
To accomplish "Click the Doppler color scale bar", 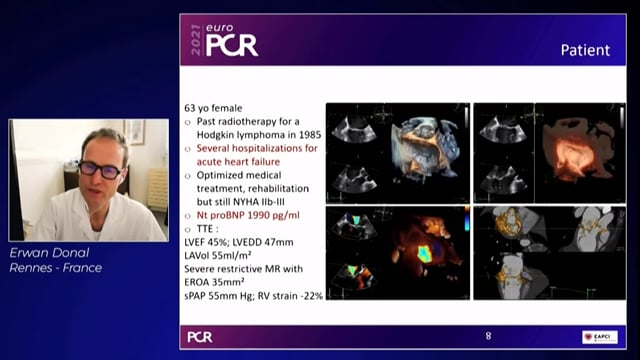I will coord(467,218).
